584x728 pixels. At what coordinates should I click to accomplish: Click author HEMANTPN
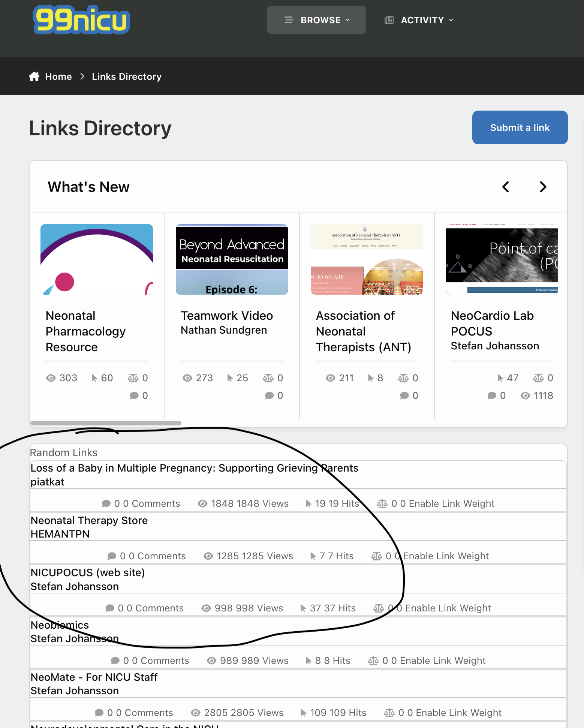[x=60, y=534]
